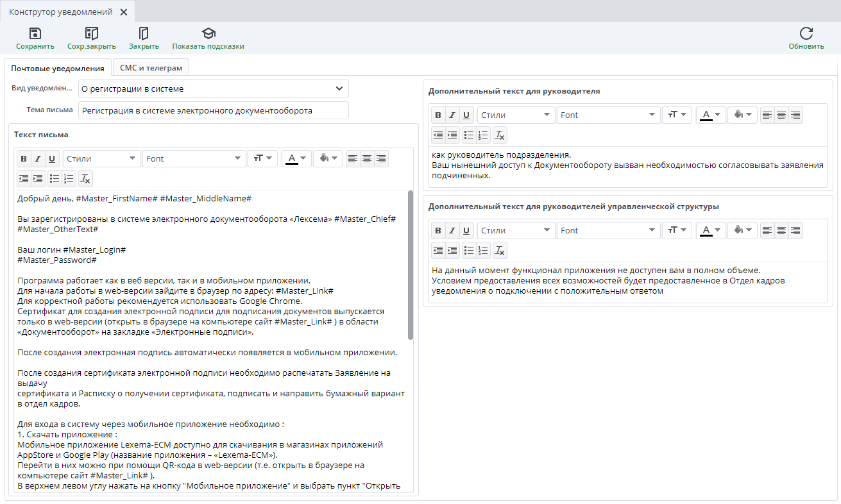The width and height of the screenshot is (841, 504).
Task: Increase indent in текст для руководителя editor
Action: 452,135
